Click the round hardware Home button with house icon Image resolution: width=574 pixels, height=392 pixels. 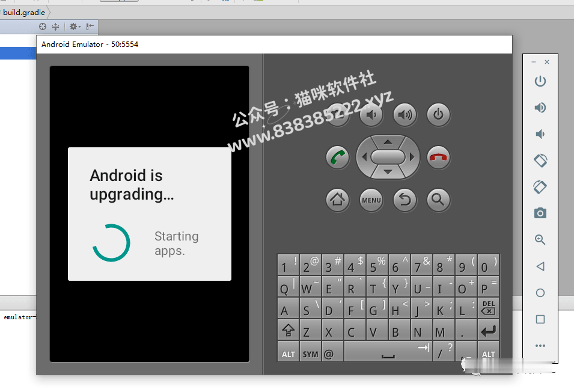click(x=338, y=200)
